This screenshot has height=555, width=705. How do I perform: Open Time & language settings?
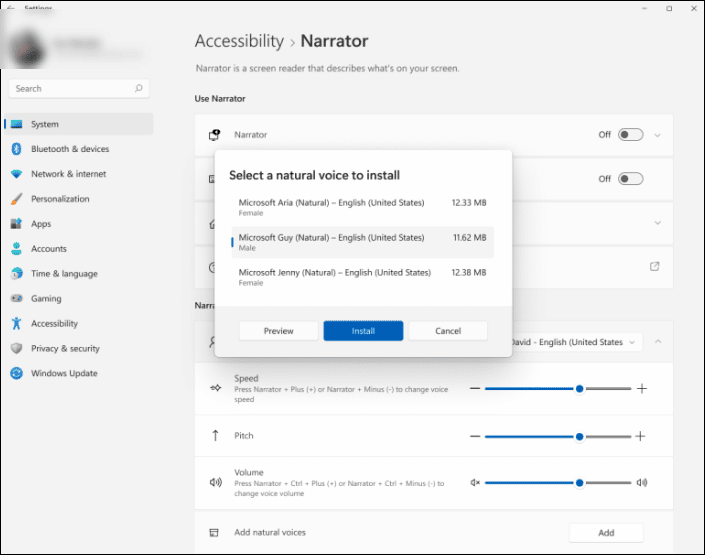79,273
